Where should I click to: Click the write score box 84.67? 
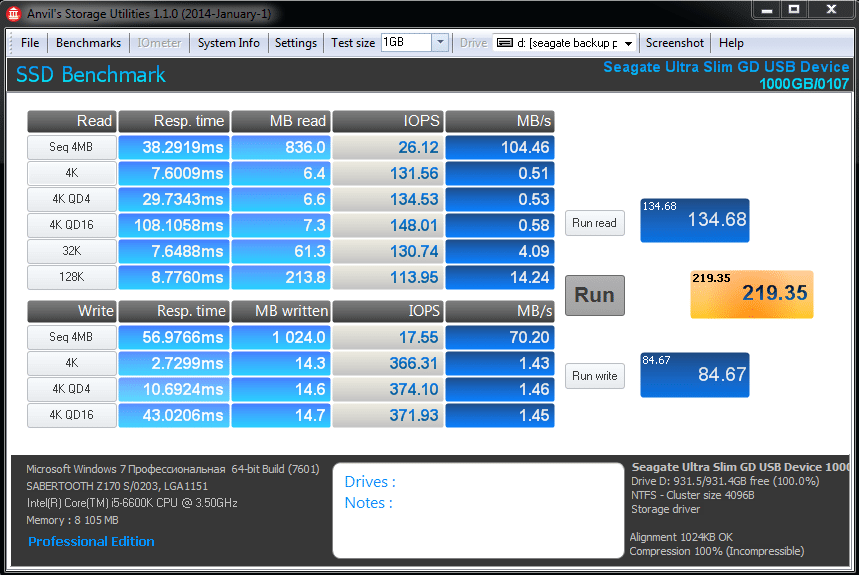point(695,375)
